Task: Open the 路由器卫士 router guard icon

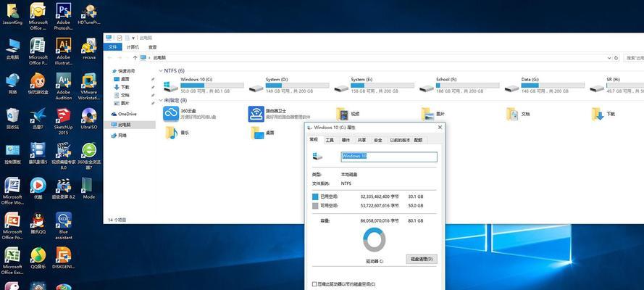Action: 256,114
